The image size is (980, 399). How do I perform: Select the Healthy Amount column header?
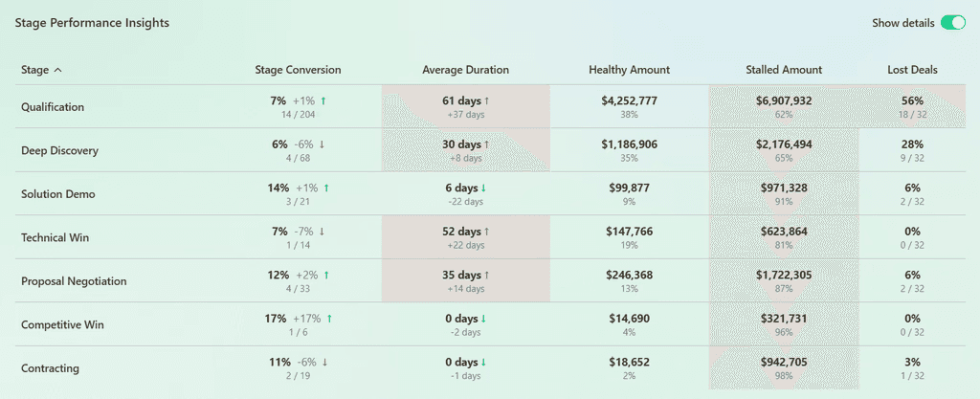click(630, 70)
